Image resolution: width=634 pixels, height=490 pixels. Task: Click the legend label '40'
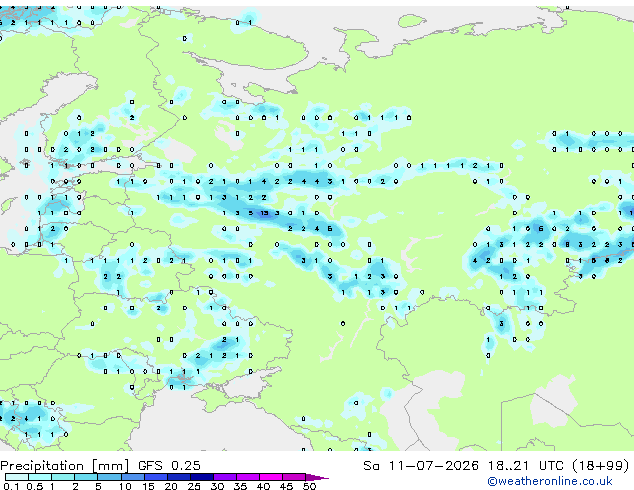coord(263,486)
